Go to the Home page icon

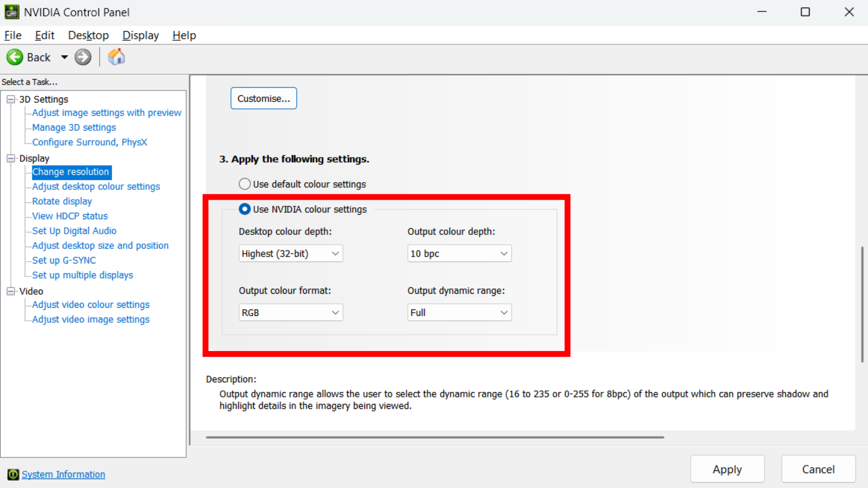(x=116, y=57)
